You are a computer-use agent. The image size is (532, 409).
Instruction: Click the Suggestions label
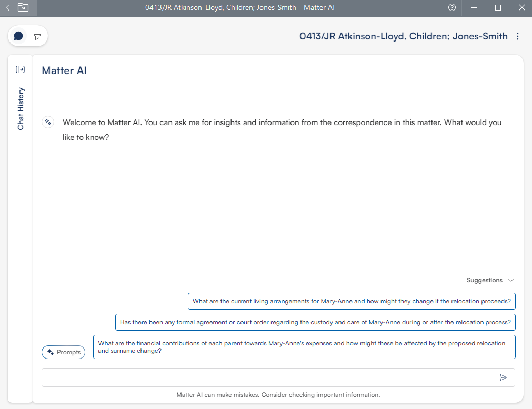[484, 280]
